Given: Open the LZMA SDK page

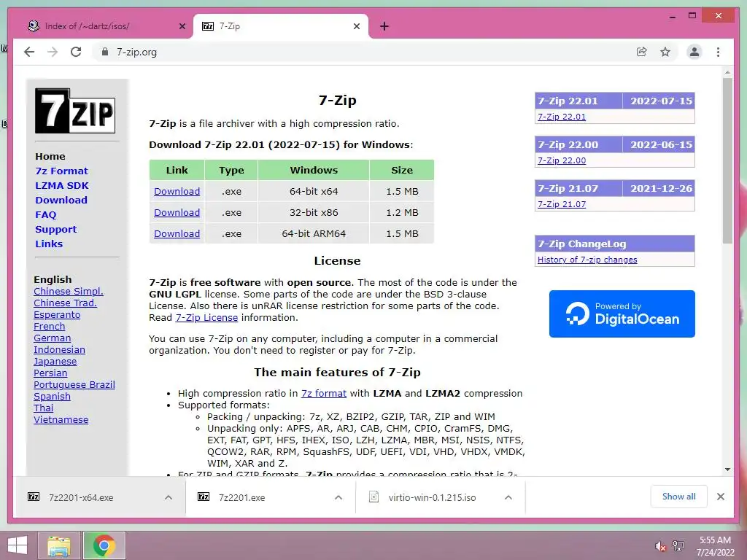Looking at the screenshot, I should [62, 186].
